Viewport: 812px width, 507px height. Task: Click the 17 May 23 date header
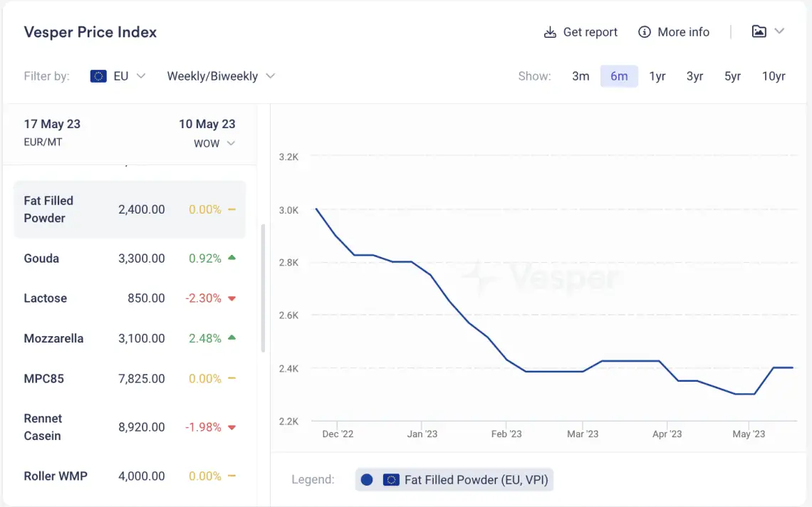(x=52, y=124)
